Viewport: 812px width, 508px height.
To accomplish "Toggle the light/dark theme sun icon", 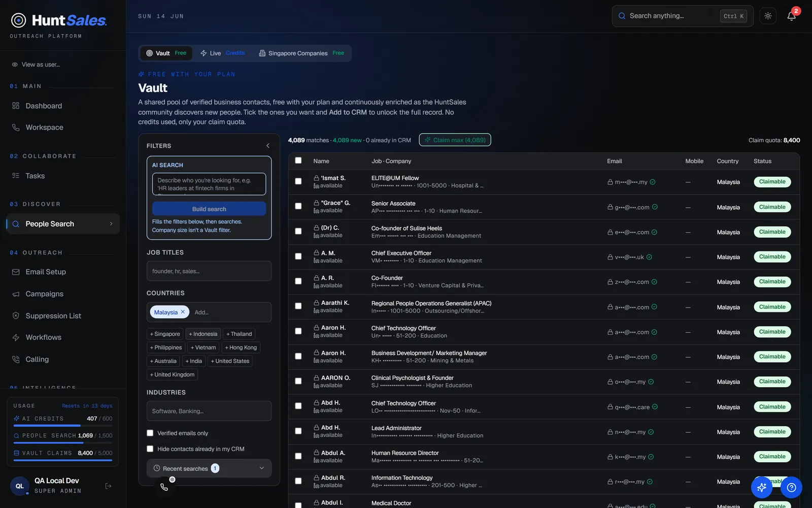I will pyautogui.click(x=768, y=16).
